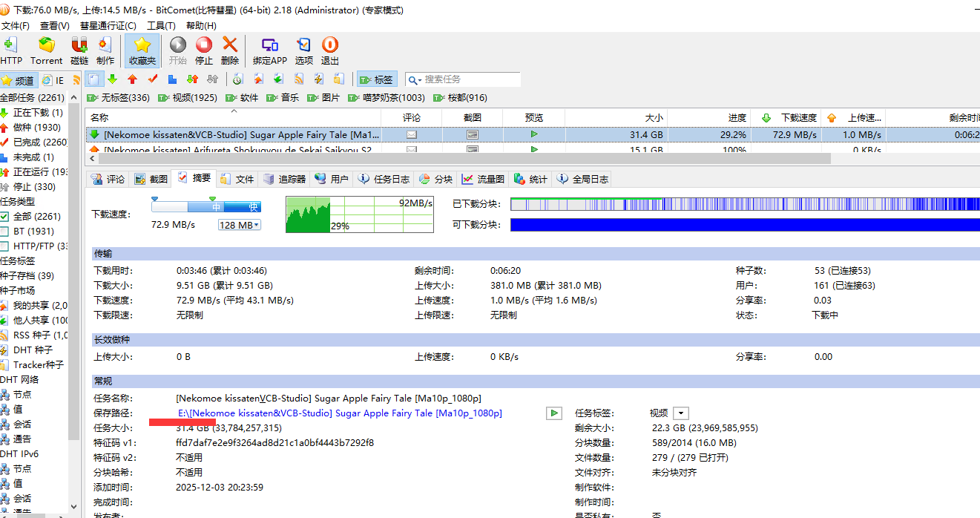Enable the BT (1931) task type checkbox
This screenshot has height=518, width=980.
pyautogui.click(x=4, y=232)
